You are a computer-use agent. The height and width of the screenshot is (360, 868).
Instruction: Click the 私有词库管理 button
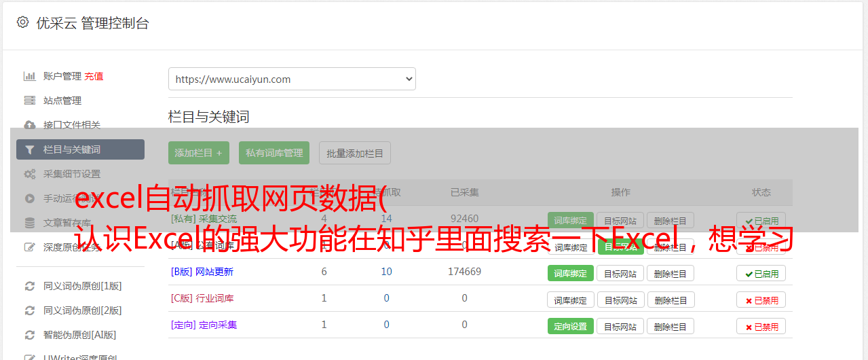[x=274, y=153]
